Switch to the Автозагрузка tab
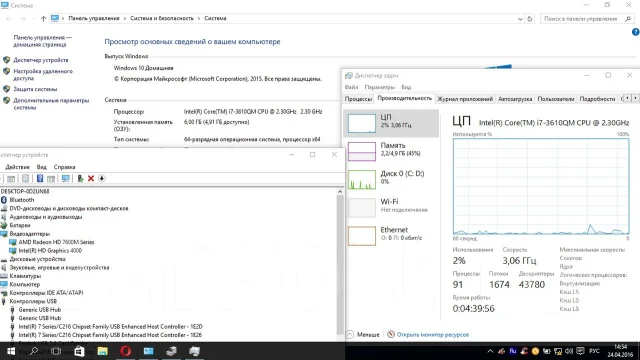The width and height of the screenshot is (640, 360). (515, 99)
